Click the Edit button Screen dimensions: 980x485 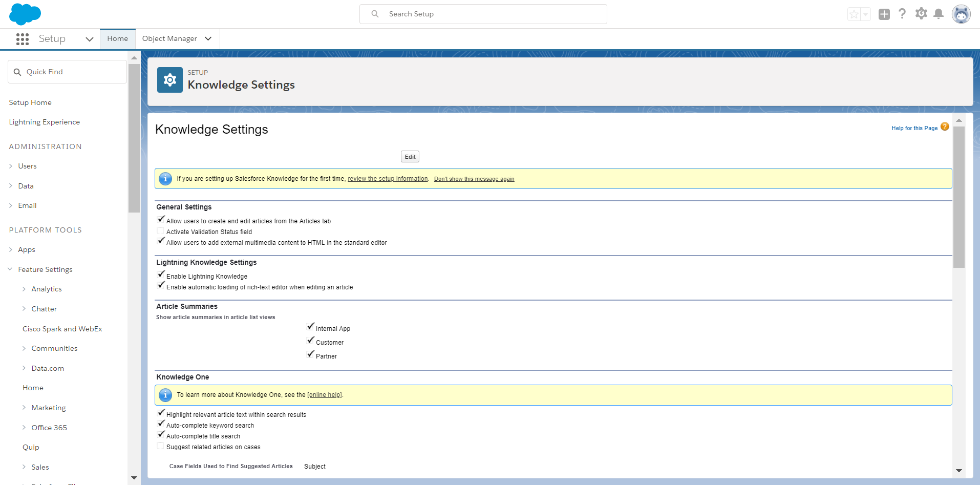410,157
